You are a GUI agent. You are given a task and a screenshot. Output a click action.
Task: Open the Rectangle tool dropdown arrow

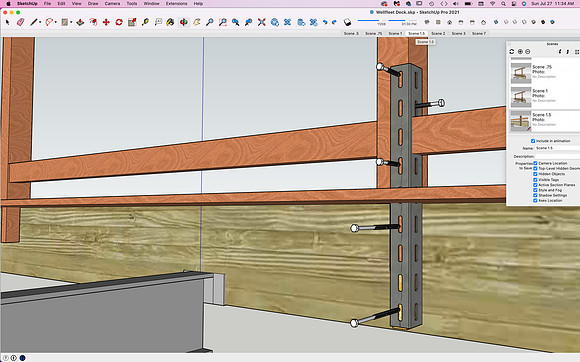(71, 23)
